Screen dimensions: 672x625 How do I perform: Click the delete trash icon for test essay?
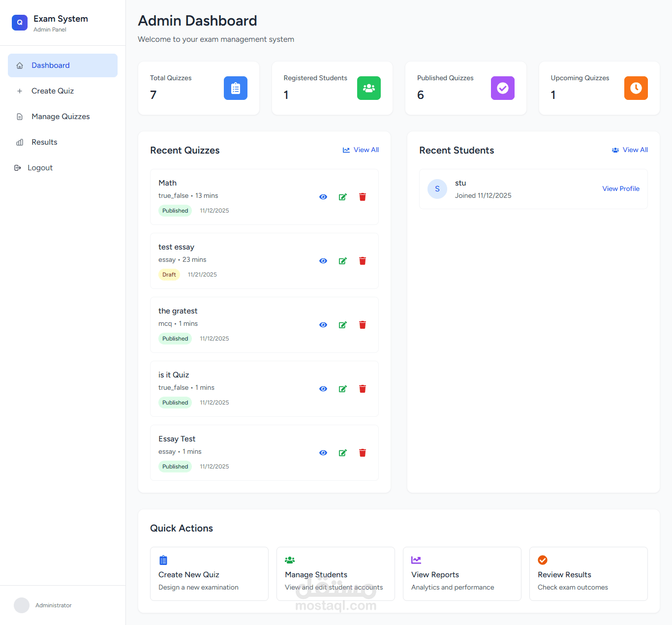362,261
